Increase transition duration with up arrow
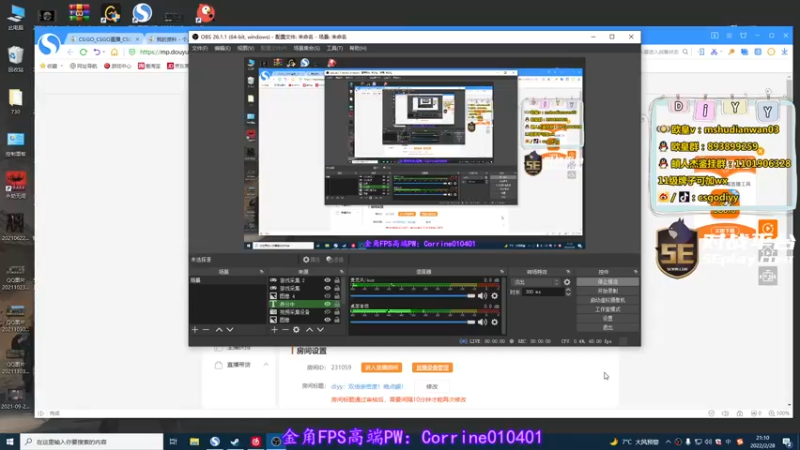Viewport: 800px width, 450px height. 568,290
